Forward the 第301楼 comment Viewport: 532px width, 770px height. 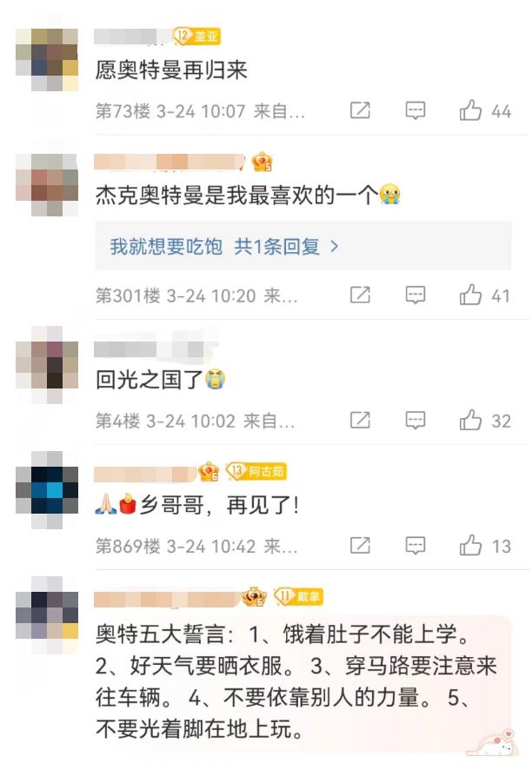360,295
